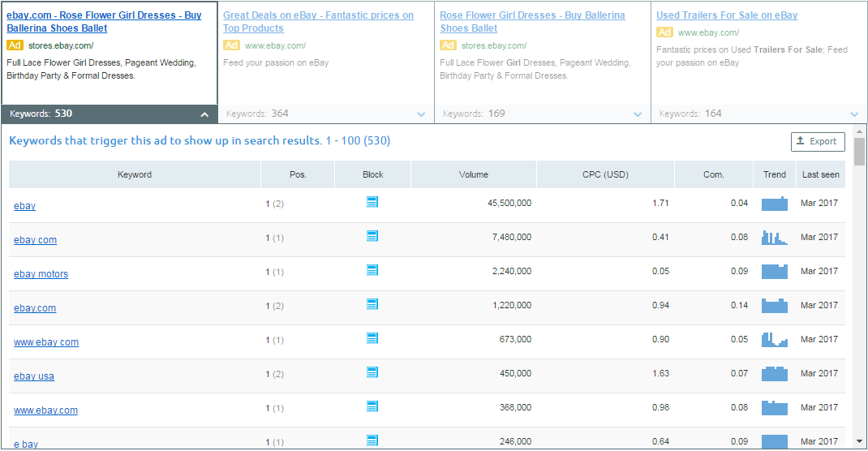Click the volume value 45,500,000
The width and height of the screenshot is (868, 451).
coord(509,203)
